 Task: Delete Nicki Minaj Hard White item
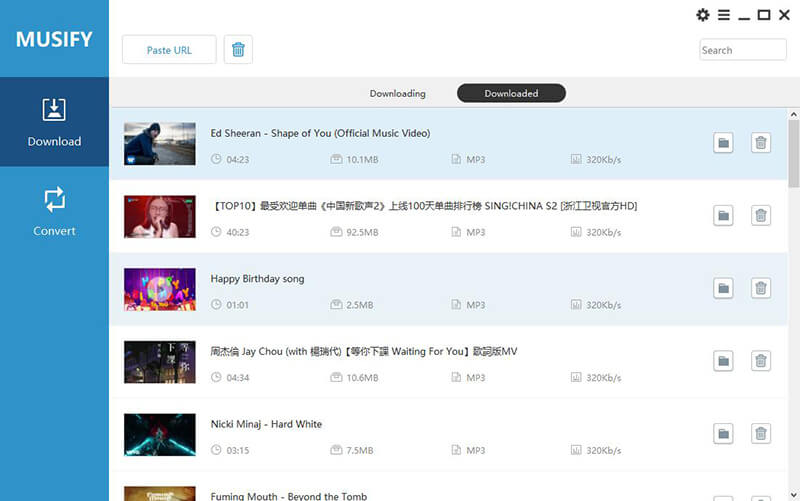click(761, 434)
